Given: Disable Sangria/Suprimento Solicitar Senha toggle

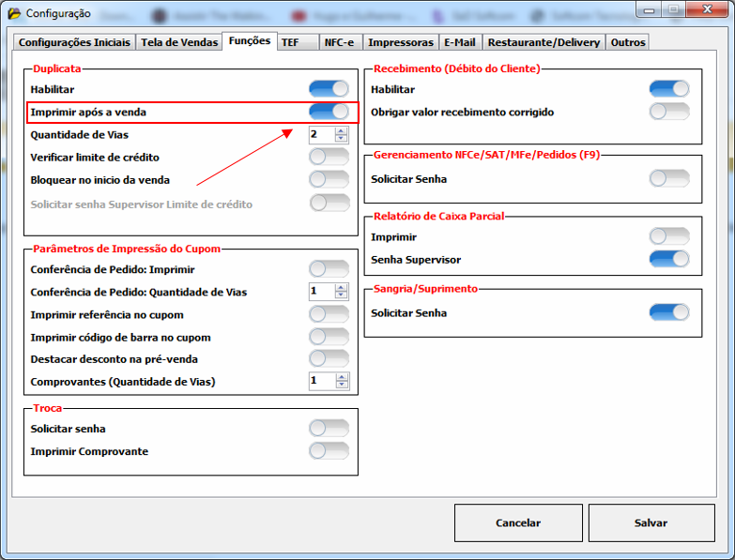Looking at the screenshot, I should [668, 312].
